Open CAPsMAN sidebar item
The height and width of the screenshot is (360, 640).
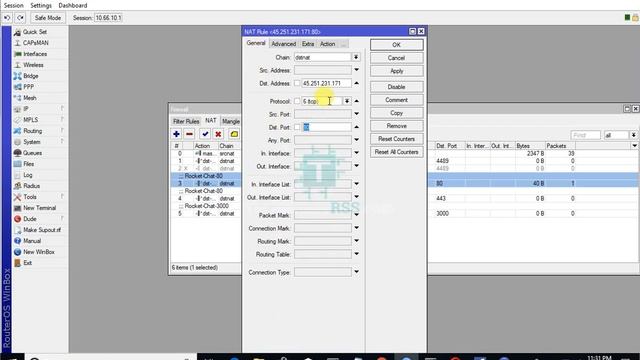click(36, 43)
